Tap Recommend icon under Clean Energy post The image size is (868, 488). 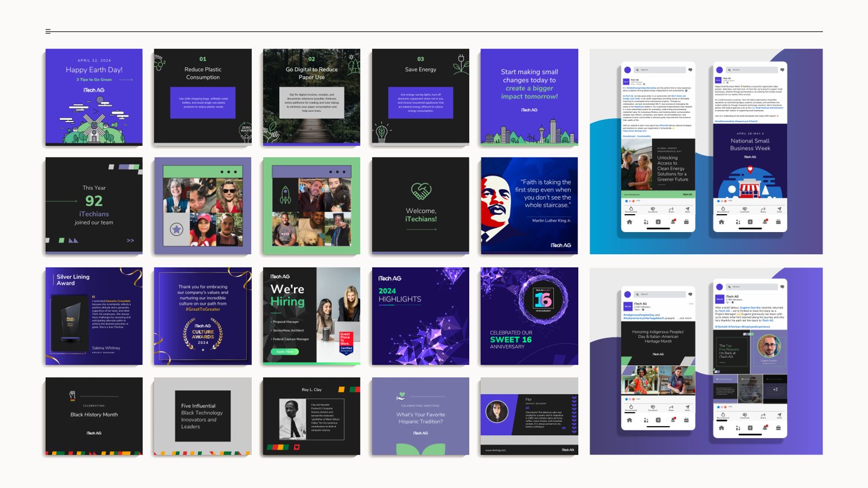pos(631,210)
